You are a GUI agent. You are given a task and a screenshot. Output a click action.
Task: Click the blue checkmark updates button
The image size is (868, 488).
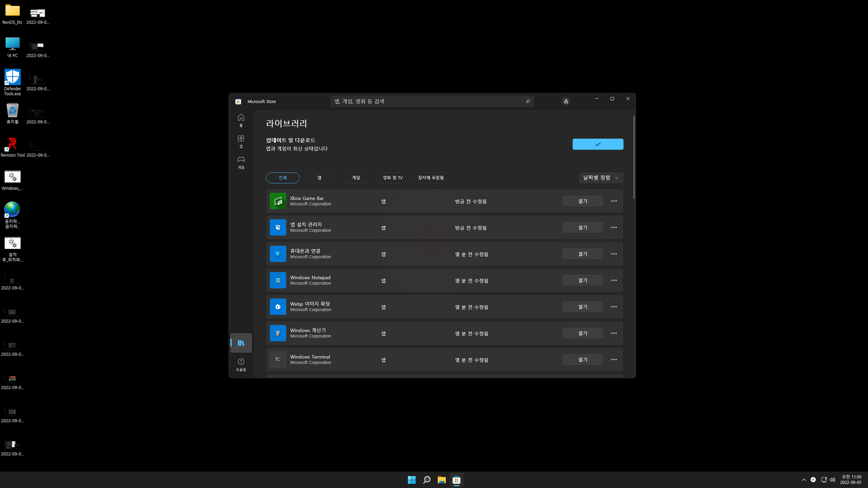[x=598, y=144]
